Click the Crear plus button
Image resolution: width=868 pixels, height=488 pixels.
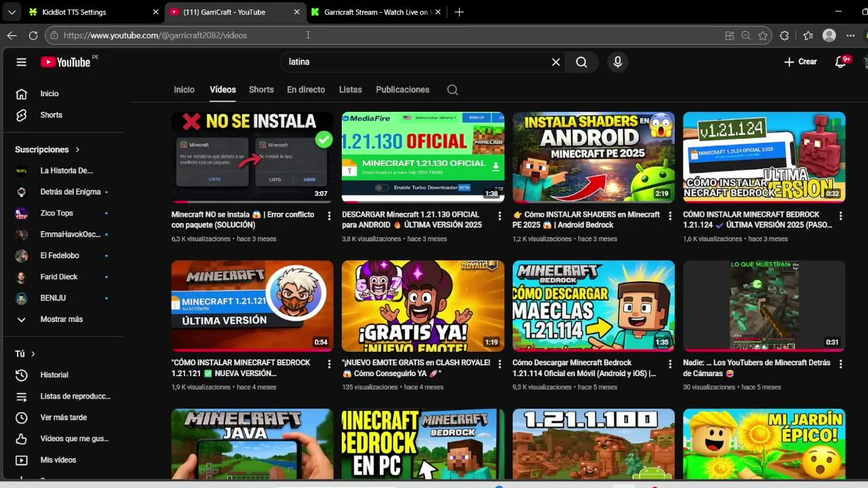coord(800,62)
